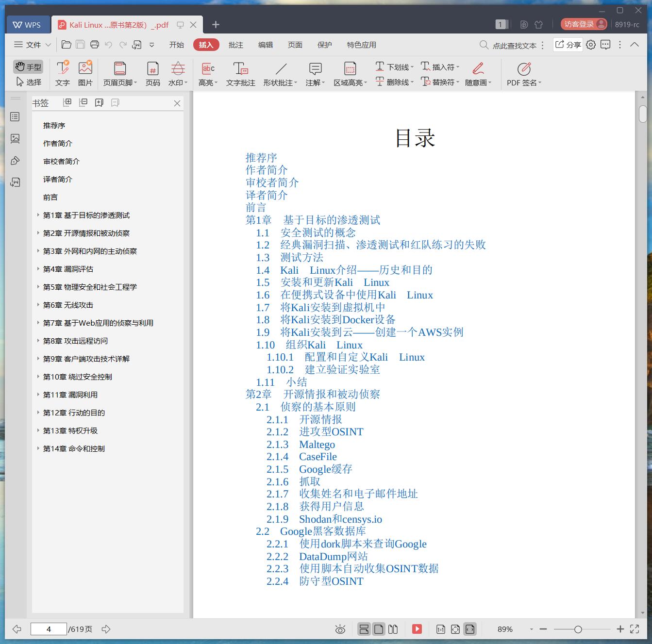Open shape annotation (形状批注) menu
652x644 pixels.
(281, 73)
